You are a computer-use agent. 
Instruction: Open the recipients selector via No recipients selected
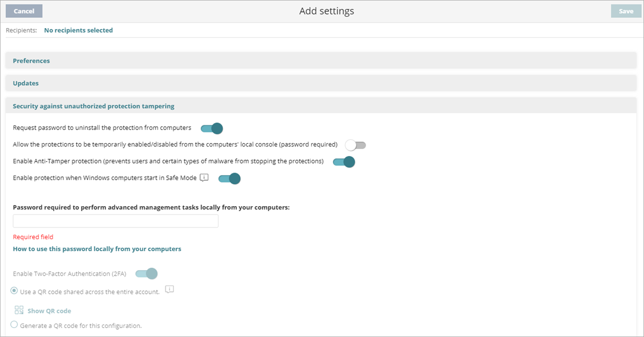pos(79,30)
